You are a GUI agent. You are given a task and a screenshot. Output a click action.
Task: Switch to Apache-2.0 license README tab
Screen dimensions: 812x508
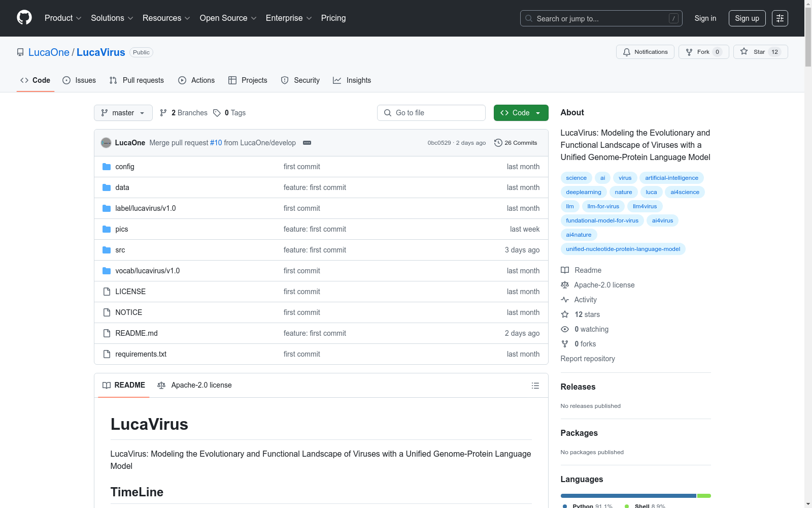[x=194, y=385]
